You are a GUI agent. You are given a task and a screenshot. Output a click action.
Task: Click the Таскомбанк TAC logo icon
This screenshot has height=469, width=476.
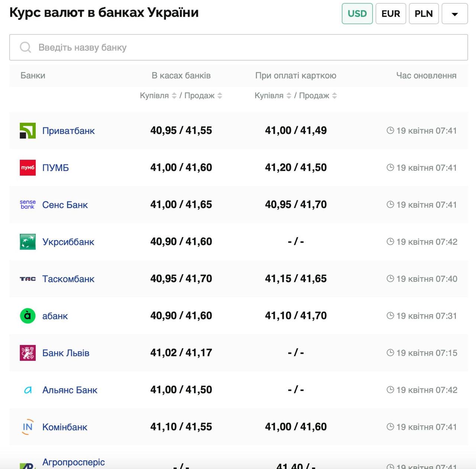point(28,279)
